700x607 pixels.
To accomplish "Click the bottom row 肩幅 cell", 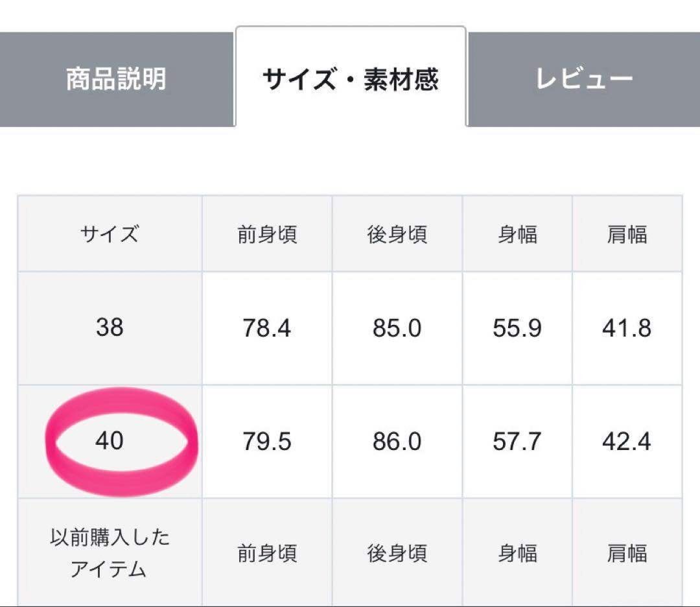I will (x=627, y=553).
